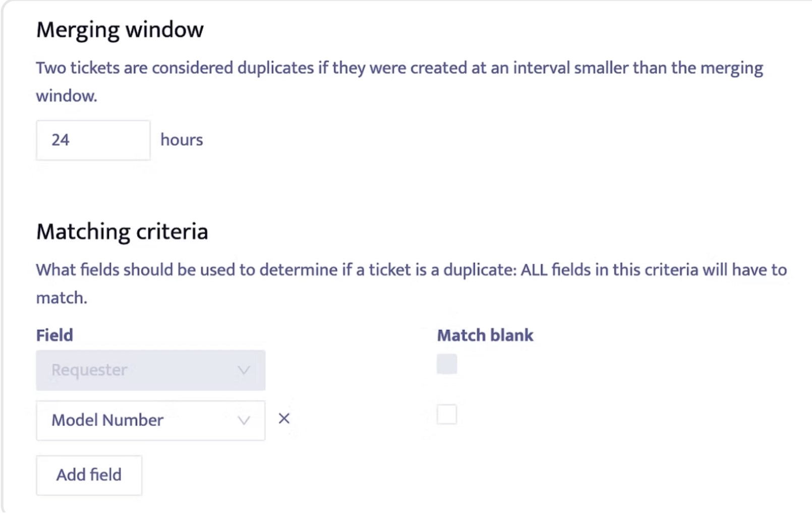The width and height of the screenshot is (812, 516).
Task: Click the Match blank column label
Action: pos(485,335)
